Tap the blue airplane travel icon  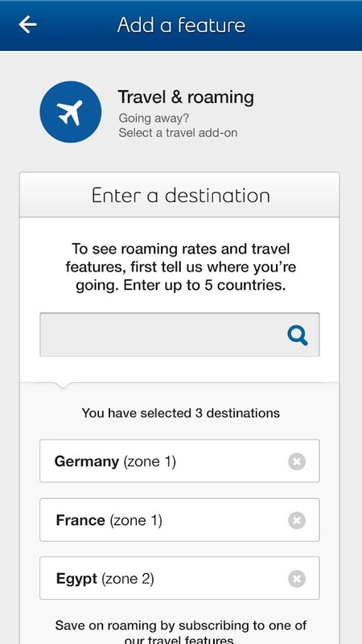coord(71,112)
